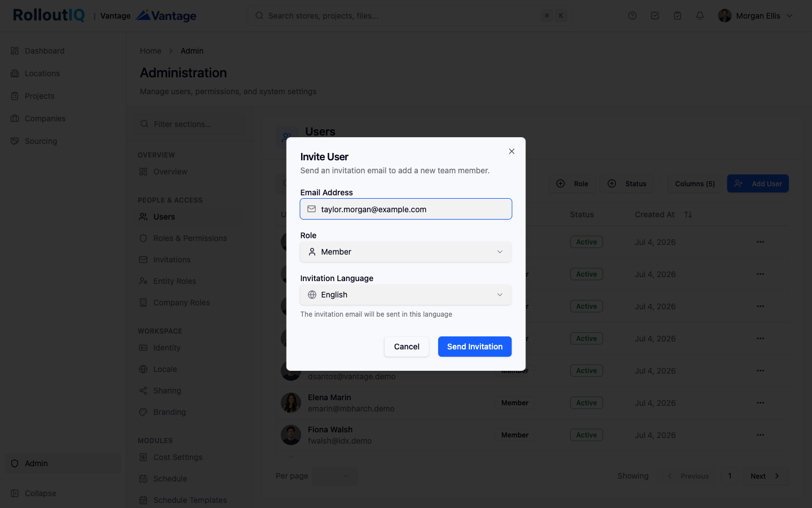Click Elena Marin's Member role badge
The width and height of the screenshot is (812, 508).
point(515,403)
